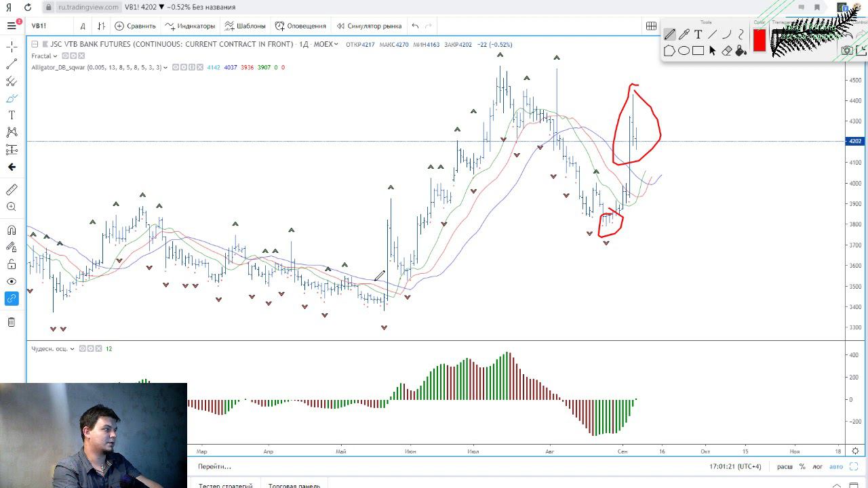Remove the Alligator_DB_sqwar indicator
This screenshot has width=868, height=488.
click(199, 67)
